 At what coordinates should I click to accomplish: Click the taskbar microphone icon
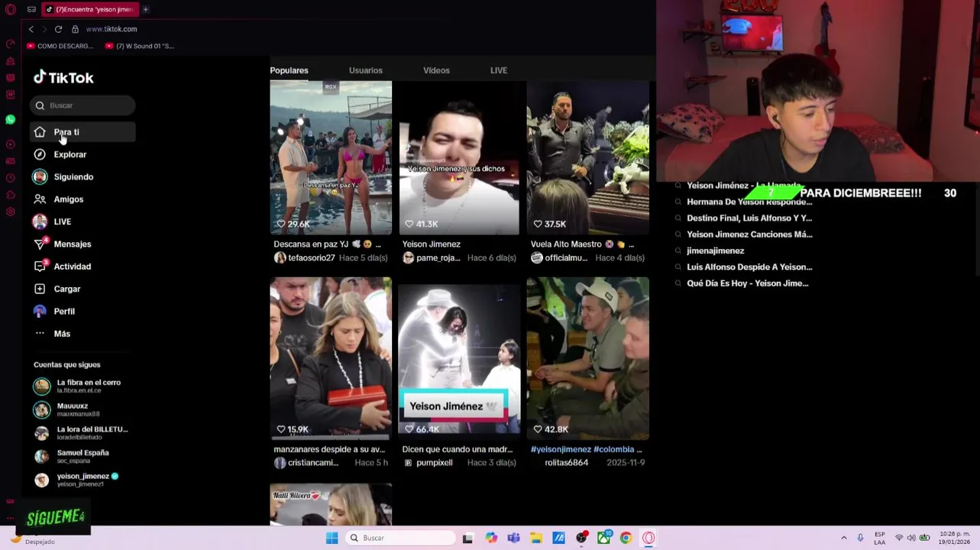(860, 538)
